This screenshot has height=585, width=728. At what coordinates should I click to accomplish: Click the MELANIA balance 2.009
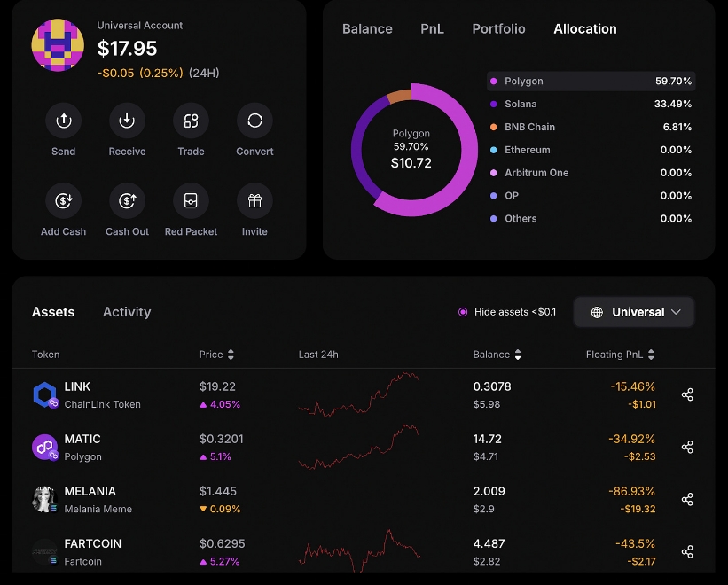point(489,491)
